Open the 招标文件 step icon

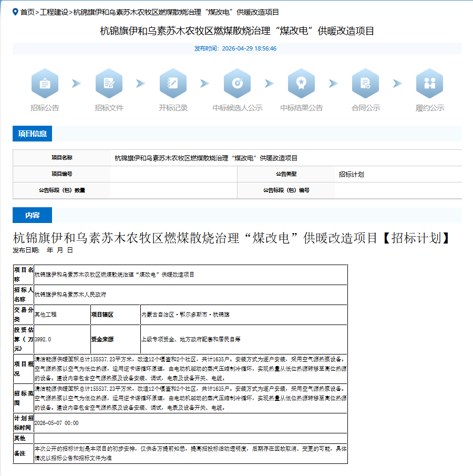click(x=109, y=83)
